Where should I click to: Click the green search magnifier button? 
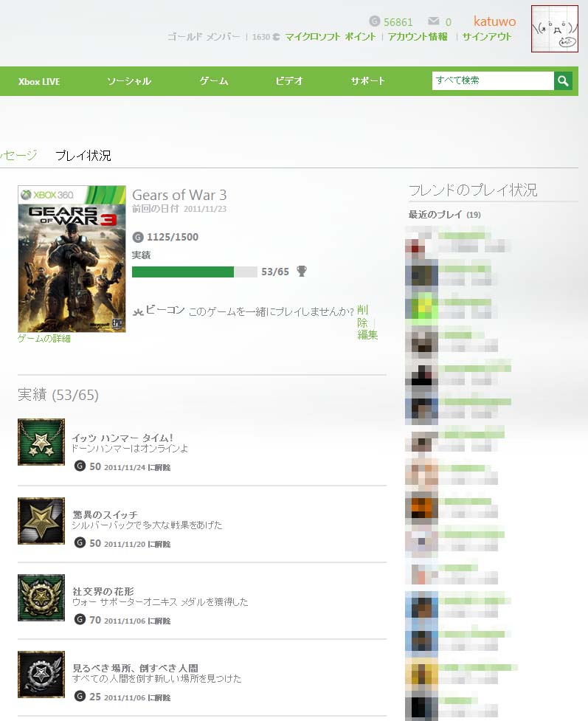pos(563,81)
